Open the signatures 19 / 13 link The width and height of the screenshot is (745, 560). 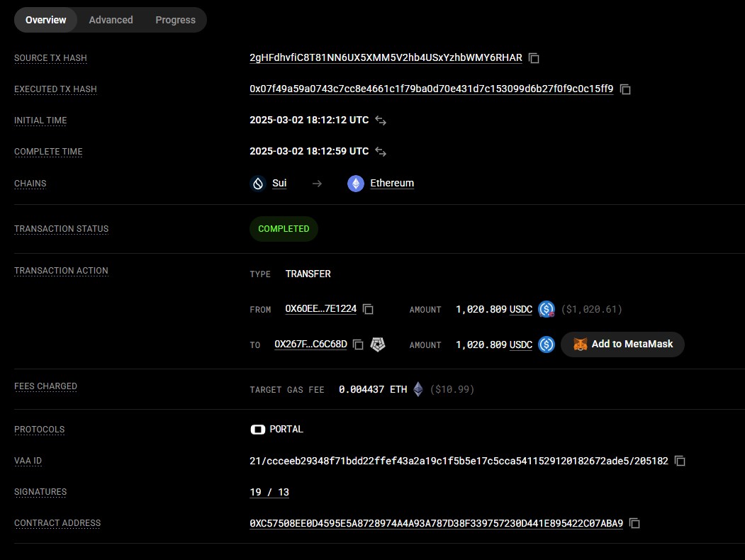pos(269,492)
